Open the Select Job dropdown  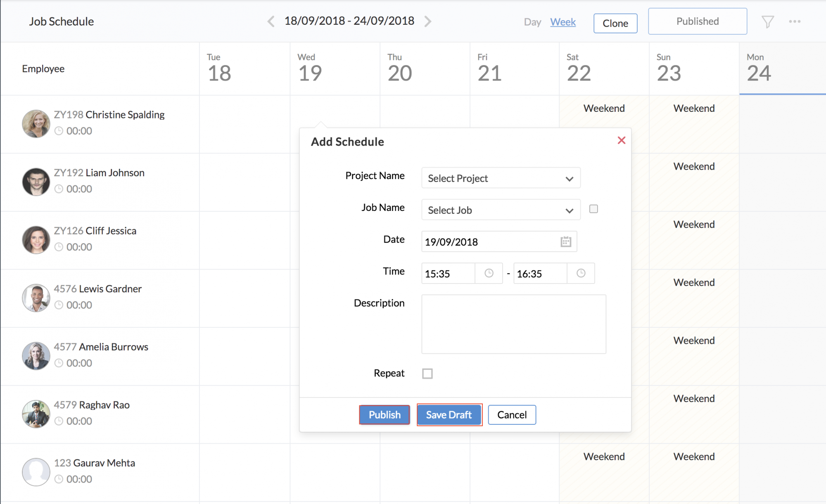501,210
